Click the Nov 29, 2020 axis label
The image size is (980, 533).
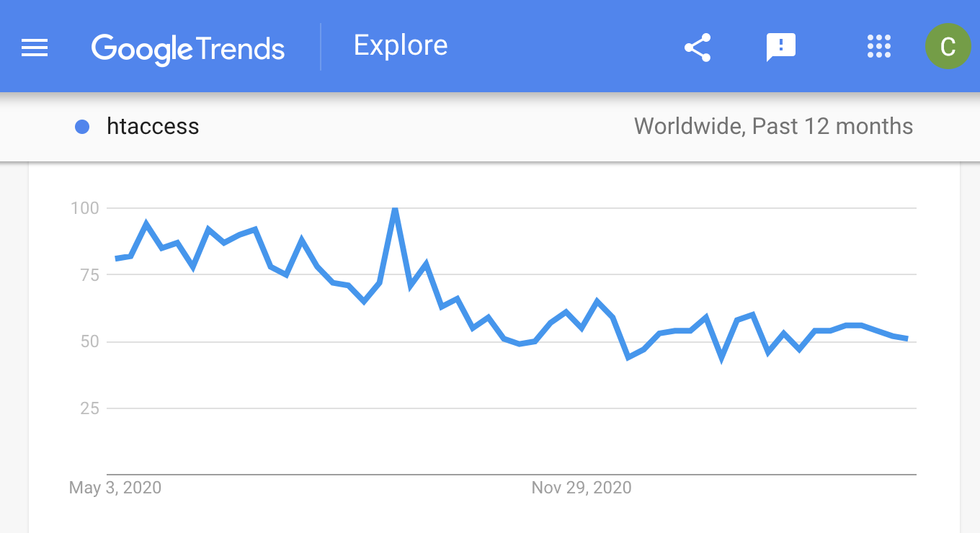pos(582,488)
